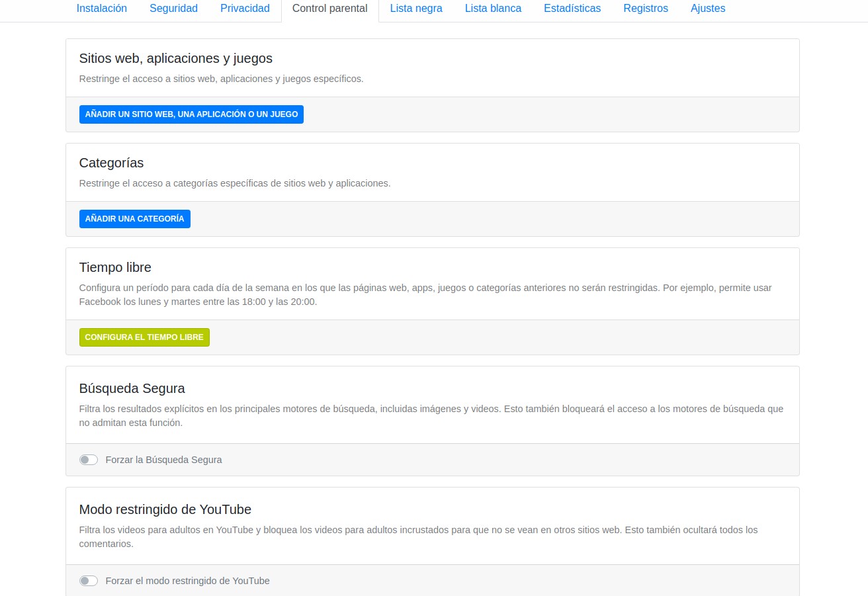The height and width of the screenshot is (596, 868).
Task: View the Estadísticas tab
Action: pyautogui.click(x=572, y=9)
